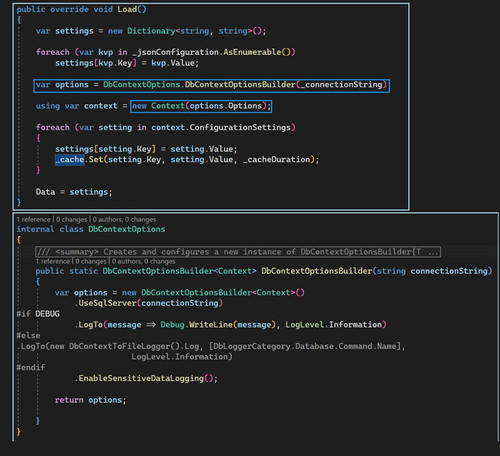
Task: Click the 'internal' keyword
Action: 35,229
